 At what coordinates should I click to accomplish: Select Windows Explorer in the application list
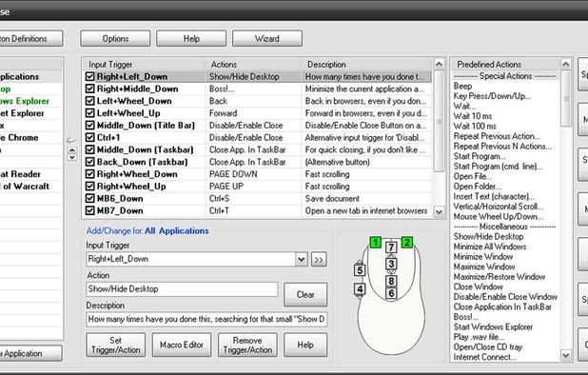[30, 101]
